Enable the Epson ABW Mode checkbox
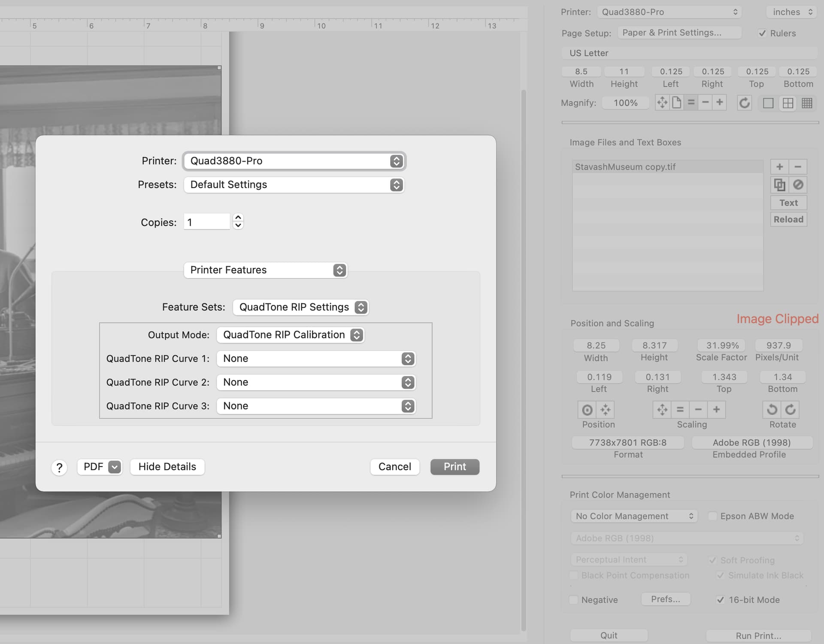This screenshot has height=644, width=824. click(712, 516)
